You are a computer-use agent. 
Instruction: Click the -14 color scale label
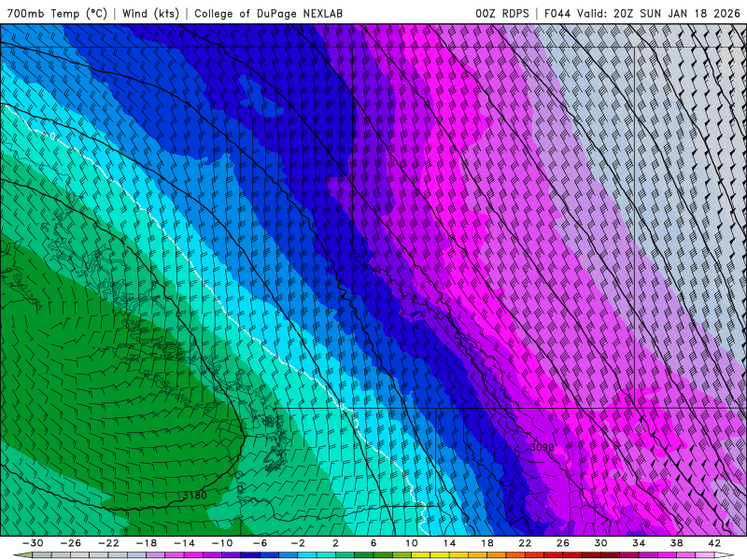pyautogui.click(x=184, y=543)
